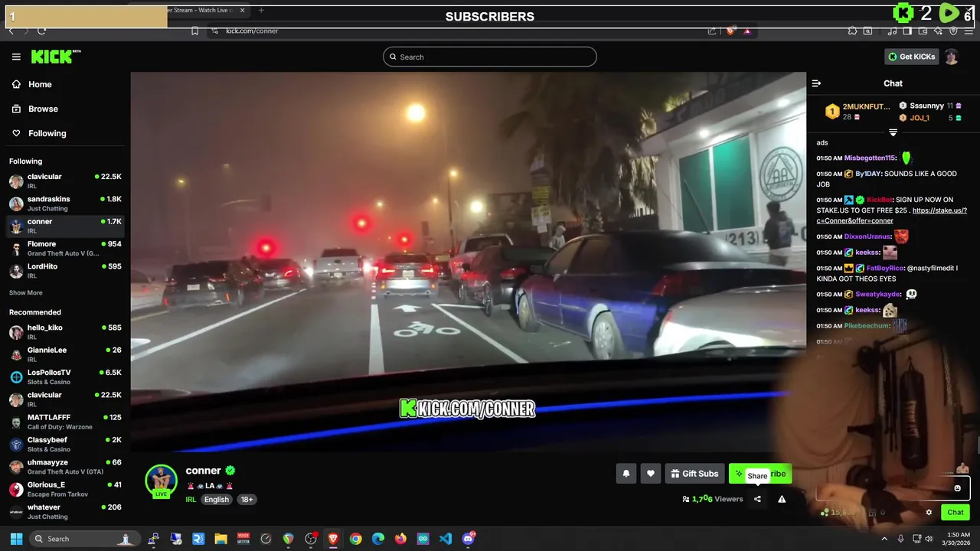This screenshot has width=980, height=551.
Task: Click username FatBoyRico in chat
Action: click(x=884, y=269)
